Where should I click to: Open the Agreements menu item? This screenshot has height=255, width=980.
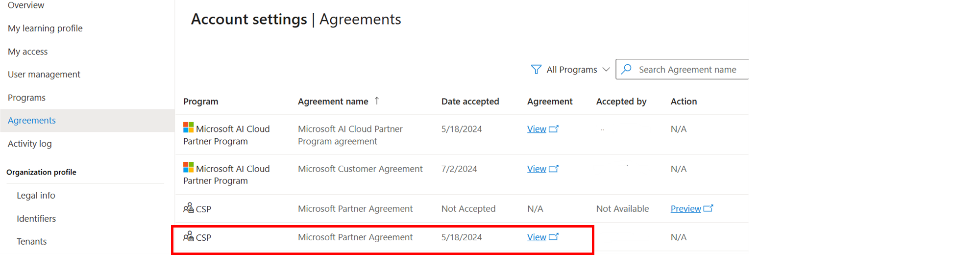(x=32, y=121)
